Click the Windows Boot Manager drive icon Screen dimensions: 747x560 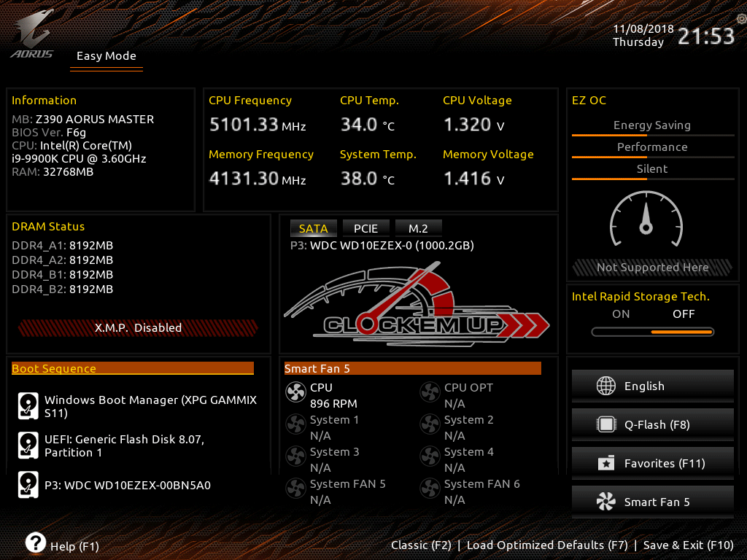click(x=28, y=406)
